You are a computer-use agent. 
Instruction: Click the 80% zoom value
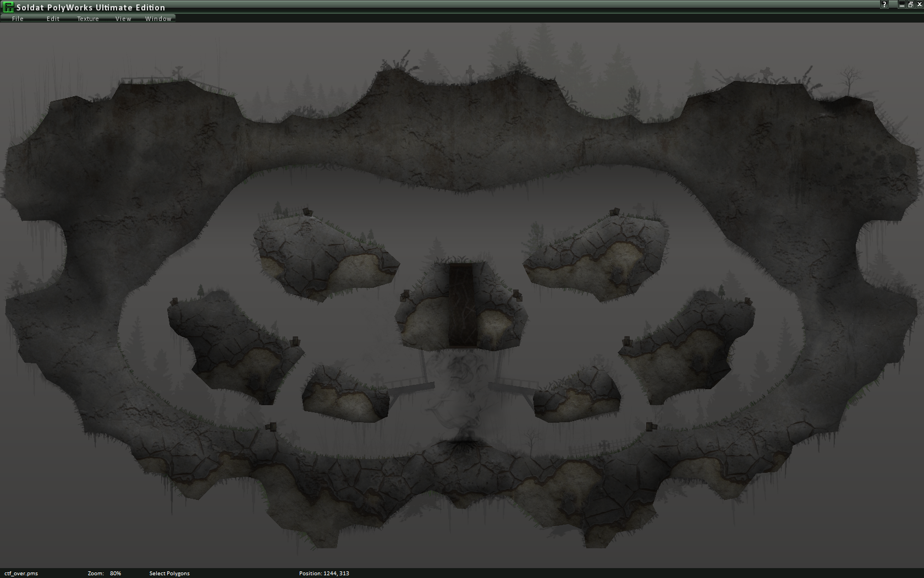pyautogui.click(x=116, y=573)
